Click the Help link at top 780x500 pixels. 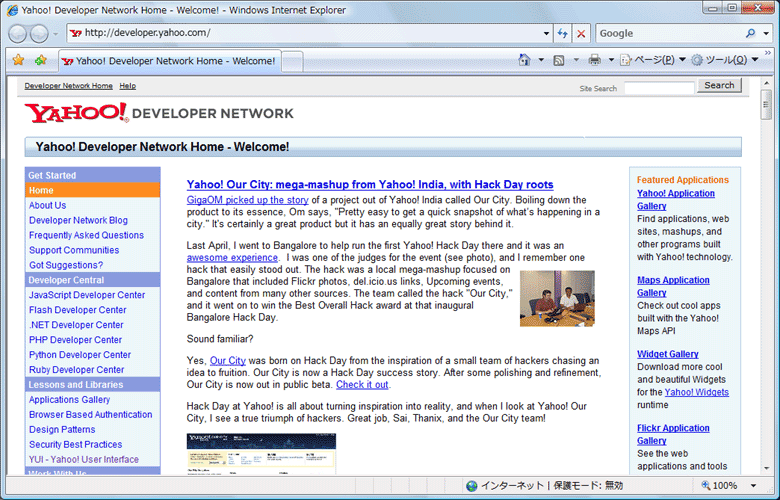[127, 86]
